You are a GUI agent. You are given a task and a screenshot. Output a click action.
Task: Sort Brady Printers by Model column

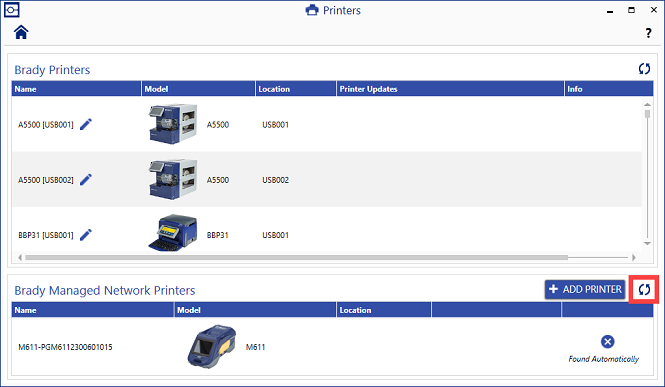tap(198, 89)
